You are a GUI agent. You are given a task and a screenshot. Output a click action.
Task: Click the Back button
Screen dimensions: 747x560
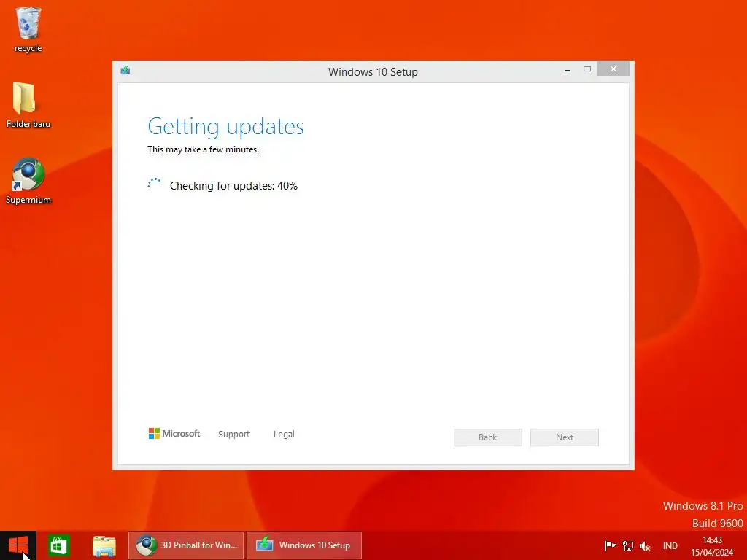point(488,437)
